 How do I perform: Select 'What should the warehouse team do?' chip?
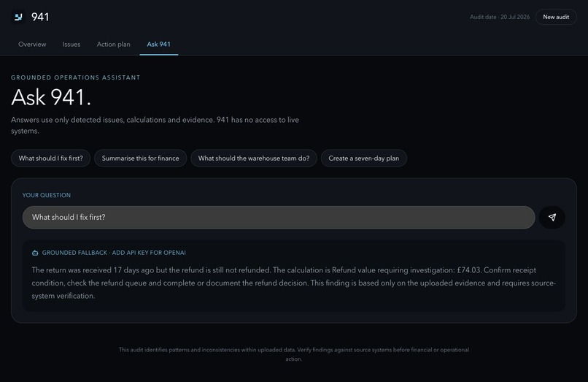[x=254, y=158]
